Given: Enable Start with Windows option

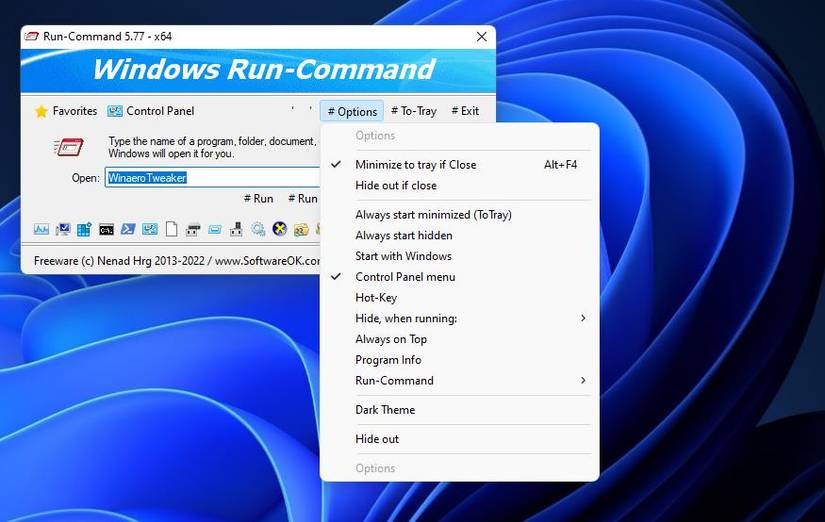Looking at the screenshot, I should coord(459,256).
